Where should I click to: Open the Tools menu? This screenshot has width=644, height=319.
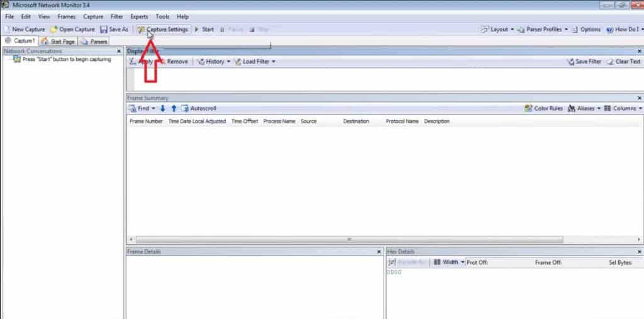tap(163, 17)
